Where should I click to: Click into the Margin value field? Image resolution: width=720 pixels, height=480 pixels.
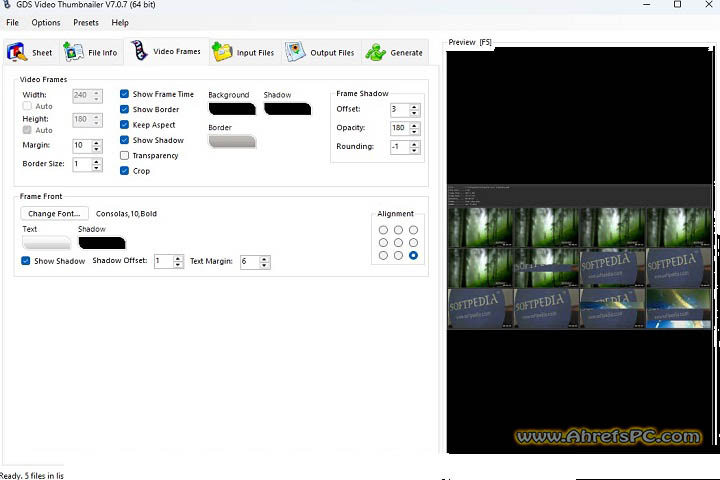pos(82,146)
